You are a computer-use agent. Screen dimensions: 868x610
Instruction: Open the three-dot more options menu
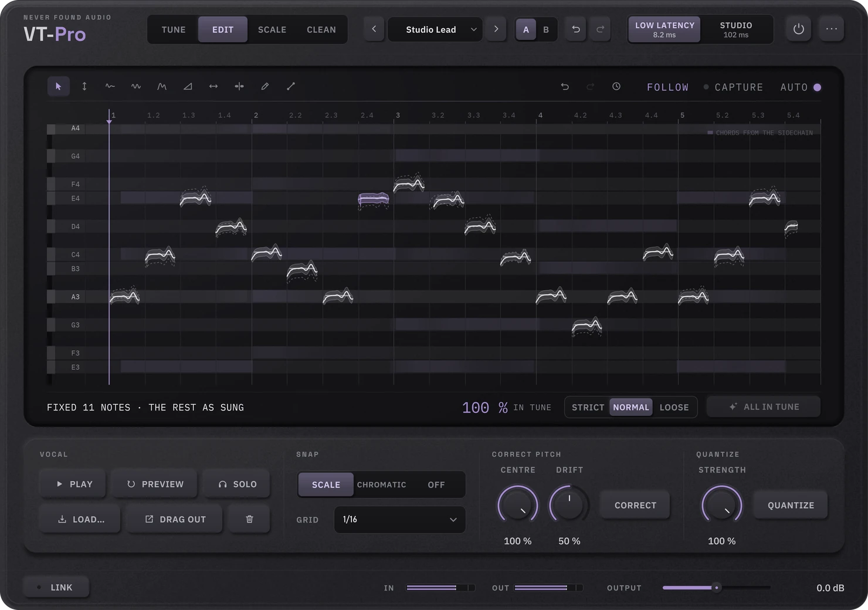832,29
